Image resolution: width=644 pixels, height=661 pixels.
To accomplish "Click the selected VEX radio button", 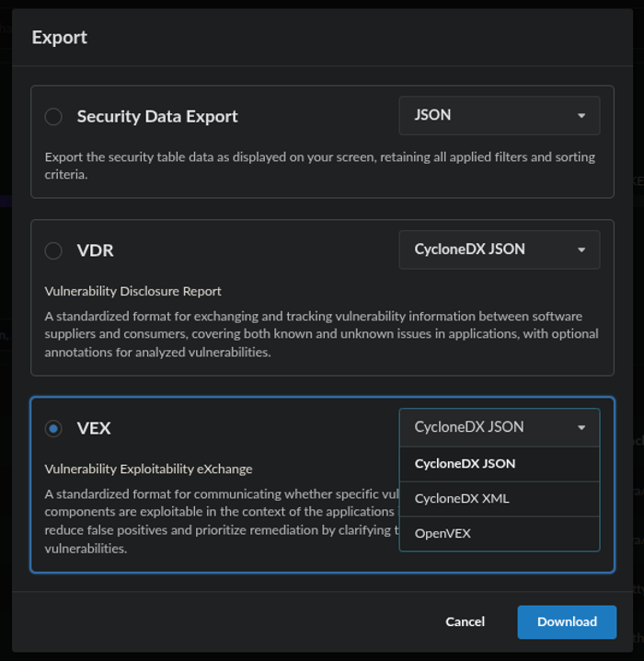I will tap(54, 428).
